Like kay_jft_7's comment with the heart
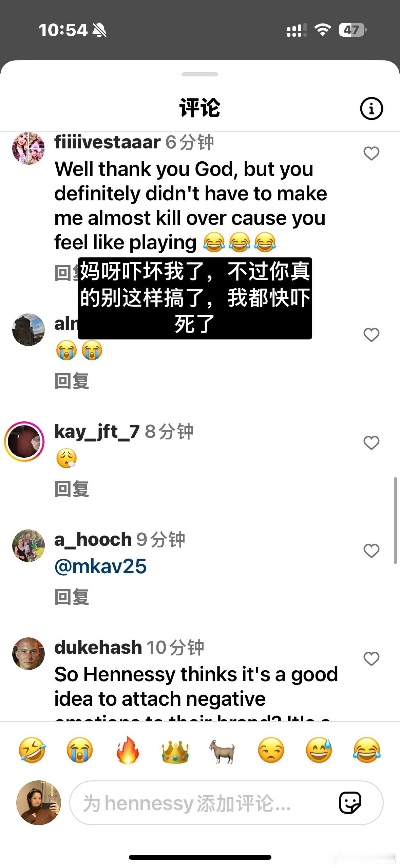Image resolution: width=400 pixels, height=868 pixels. 371,442
